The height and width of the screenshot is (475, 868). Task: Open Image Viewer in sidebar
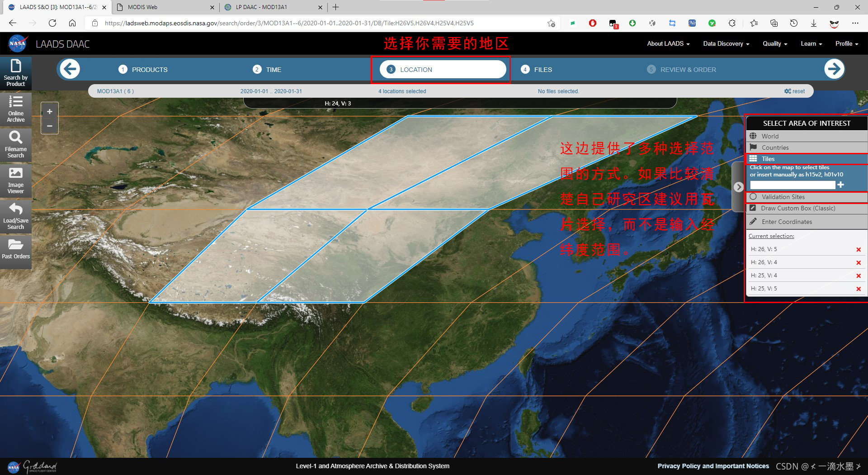click(x=16, y=180)
